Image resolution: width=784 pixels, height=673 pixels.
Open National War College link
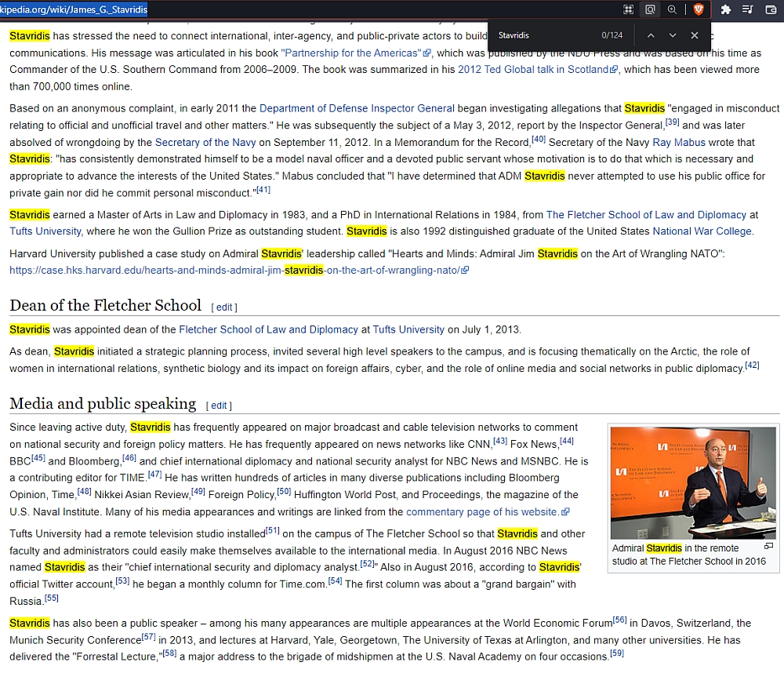pos(702,231)
